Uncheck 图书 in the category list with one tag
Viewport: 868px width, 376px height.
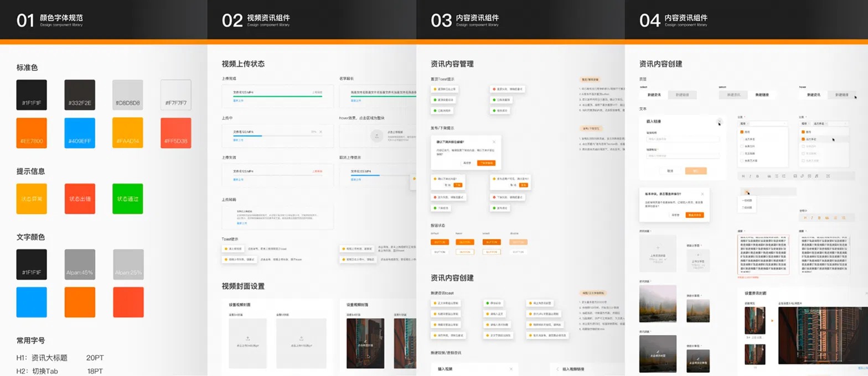coord(742,132)
